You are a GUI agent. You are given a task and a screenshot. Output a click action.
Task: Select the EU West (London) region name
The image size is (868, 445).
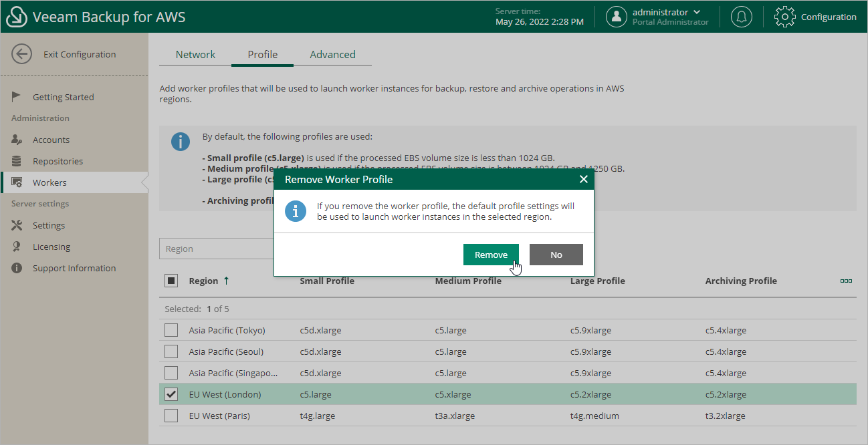pyautogui.click(x=225, y=394)
